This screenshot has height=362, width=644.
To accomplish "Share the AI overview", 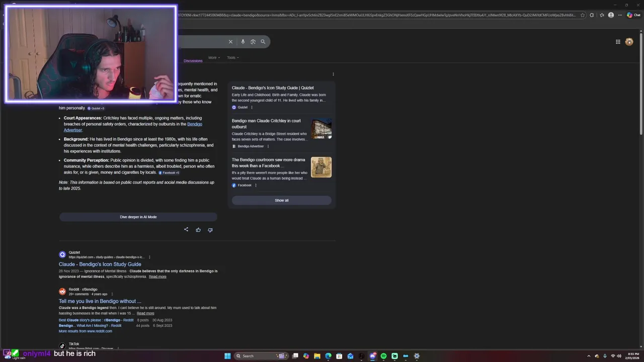I will (186, 229).
